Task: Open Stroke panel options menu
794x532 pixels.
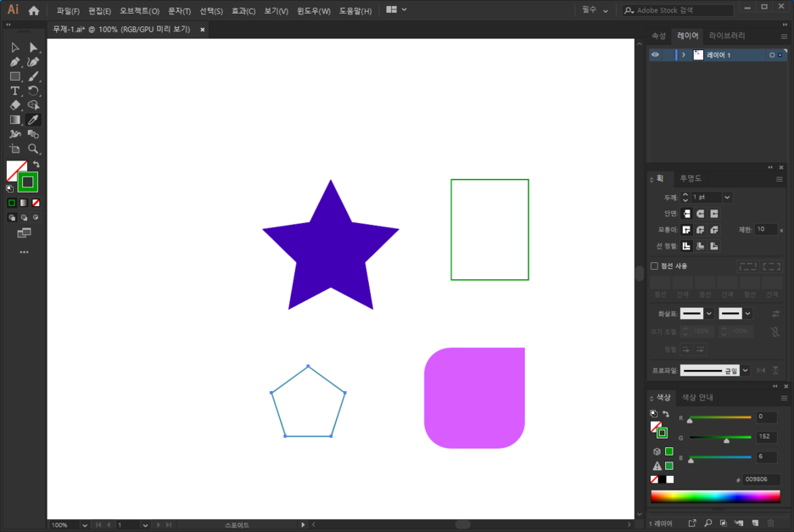Action: pyautogui.click(x=780, y=179)
